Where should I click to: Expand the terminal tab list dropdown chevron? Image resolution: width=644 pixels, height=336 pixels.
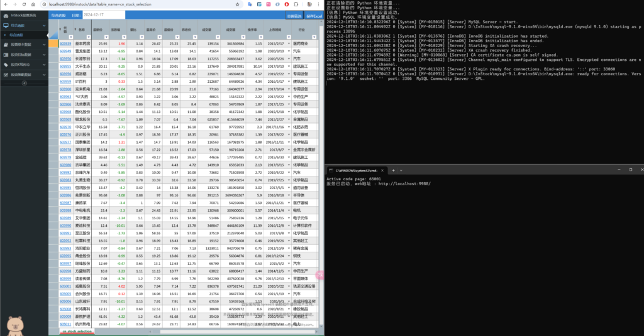click(400, 170)
